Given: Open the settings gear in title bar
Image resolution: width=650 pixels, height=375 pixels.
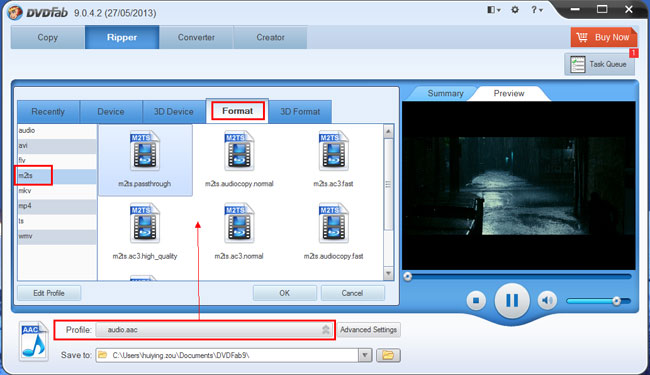Looking at the screenshot, I should tap(515, 10).
